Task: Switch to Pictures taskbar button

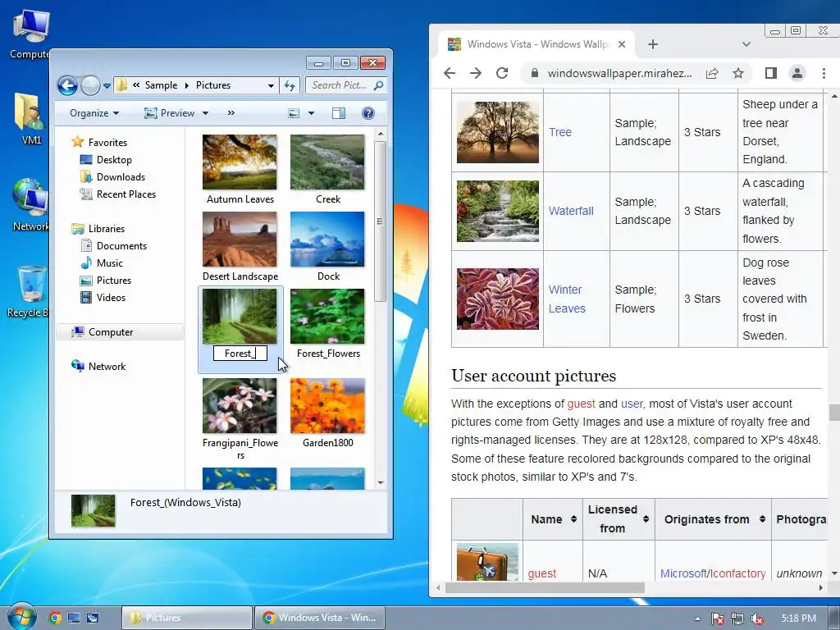Action: point(186,618)
